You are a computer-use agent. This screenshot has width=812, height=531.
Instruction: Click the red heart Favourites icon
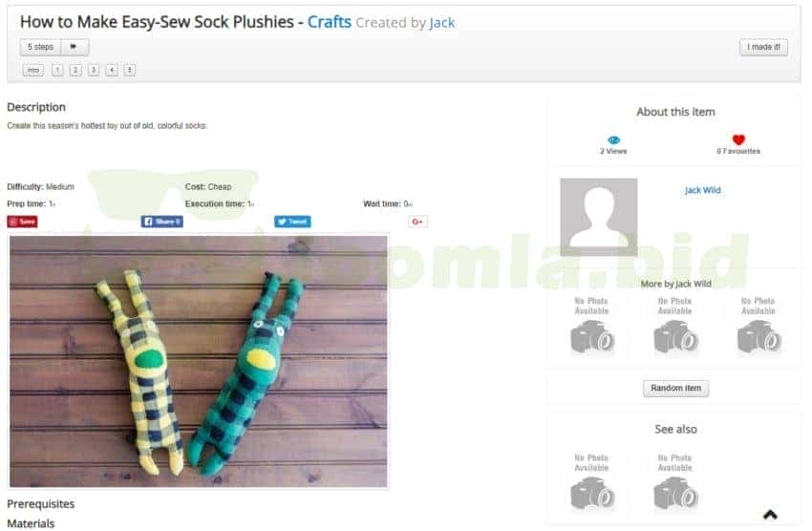tap(738, 139)
